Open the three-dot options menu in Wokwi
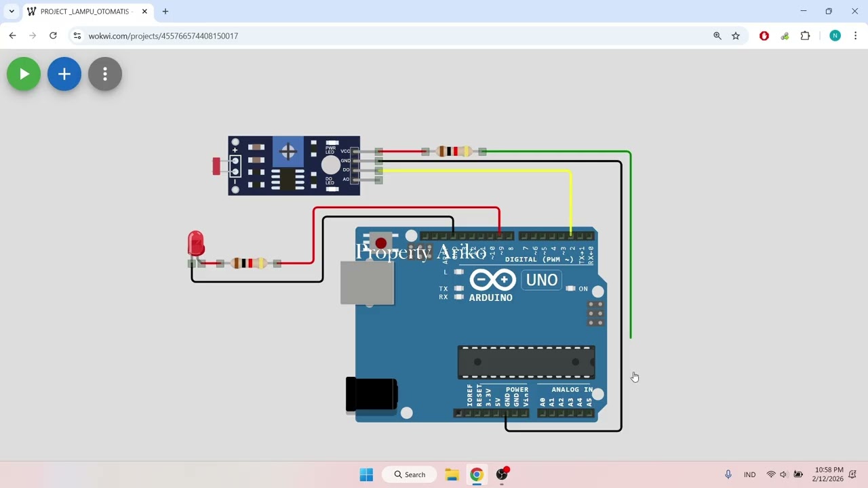 pos(105,74)
